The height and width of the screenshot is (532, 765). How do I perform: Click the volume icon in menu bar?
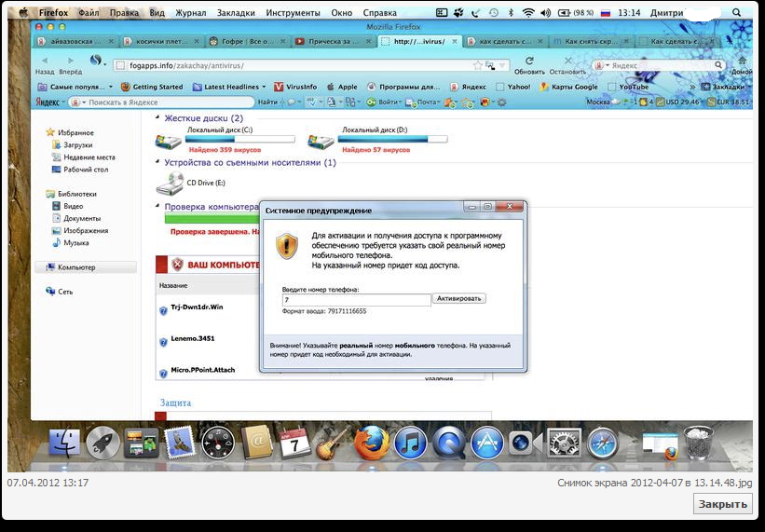click(x=545, y=13)
